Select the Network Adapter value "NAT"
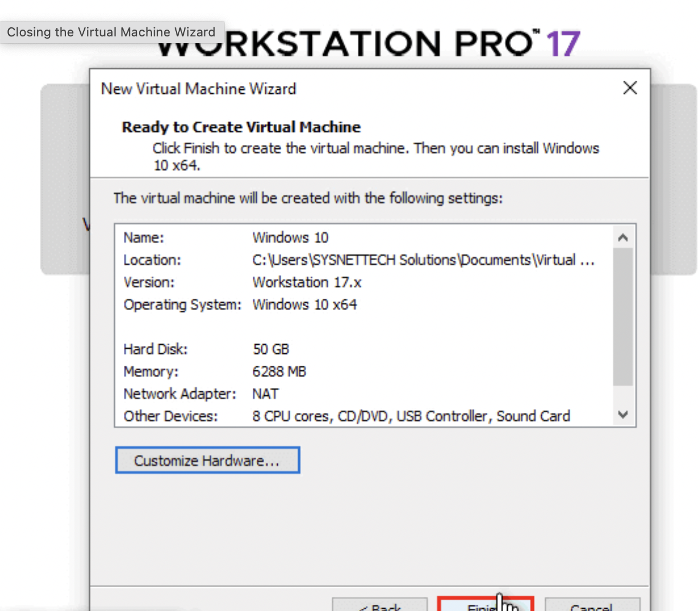The height and width of the screenshot is (611, 700). click(x=265, y=394)
